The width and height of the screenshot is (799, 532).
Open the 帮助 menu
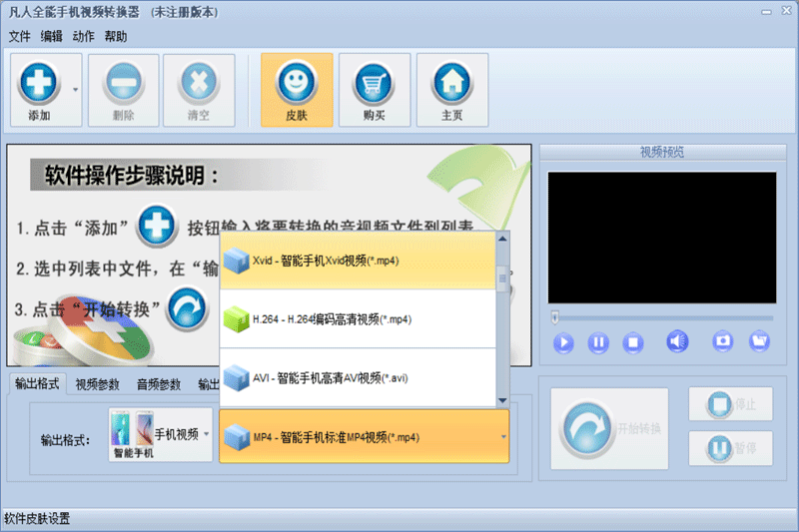coord(116,37)
